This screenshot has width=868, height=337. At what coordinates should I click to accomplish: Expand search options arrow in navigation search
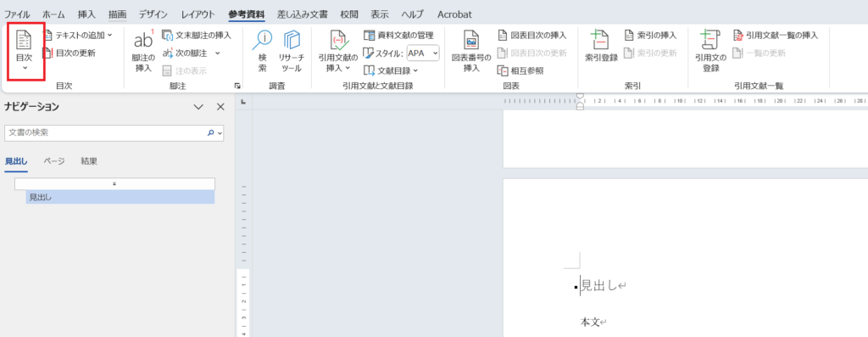220,133
